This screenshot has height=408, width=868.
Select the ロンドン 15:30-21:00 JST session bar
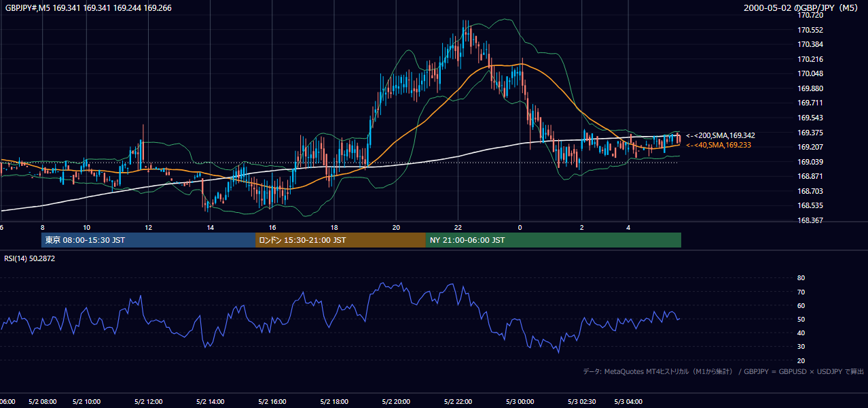[x=340, y=240]
